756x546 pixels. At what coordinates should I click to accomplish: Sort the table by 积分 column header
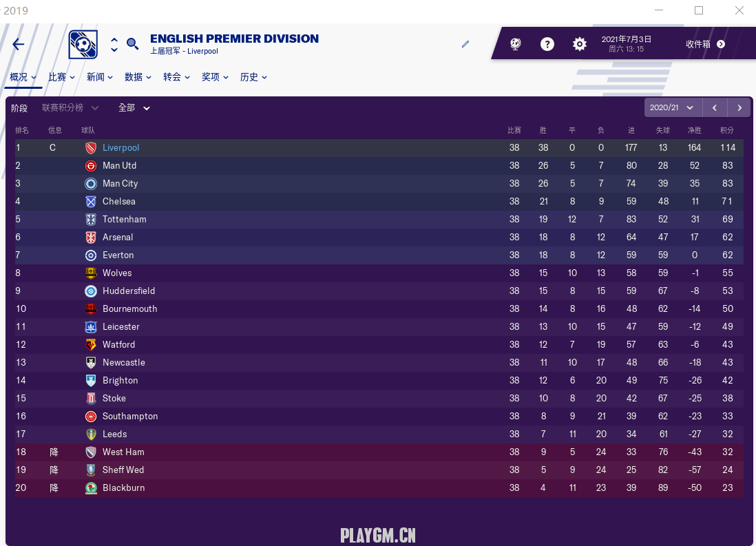[727, 130]
